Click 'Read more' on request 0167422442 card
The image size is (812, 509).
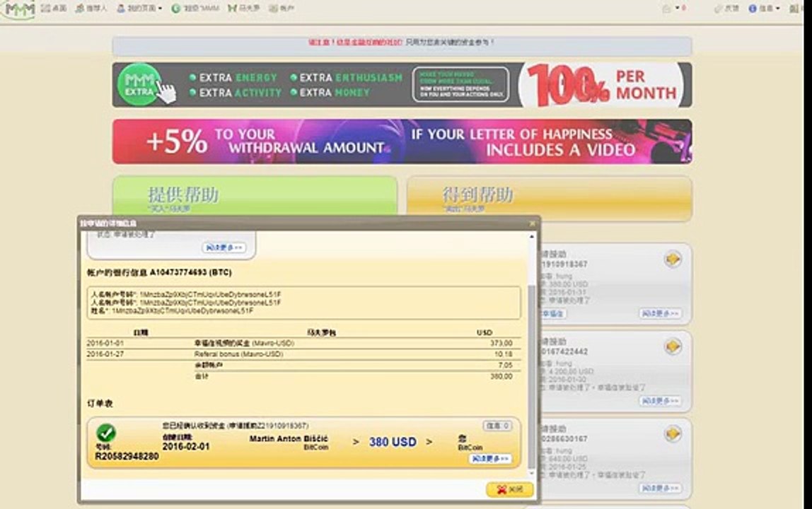[x=660, y=401]
